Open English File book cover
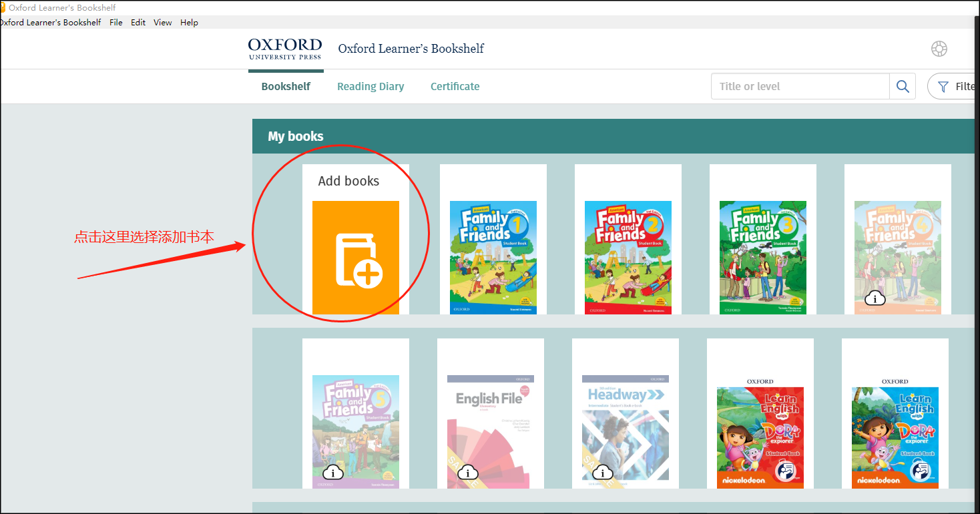 [491, 432]
